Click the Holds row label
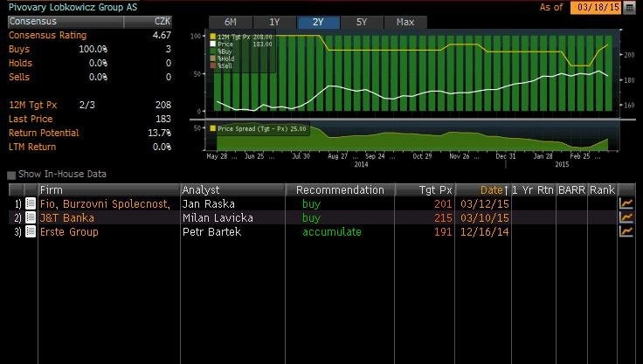 tap(20, 63)
